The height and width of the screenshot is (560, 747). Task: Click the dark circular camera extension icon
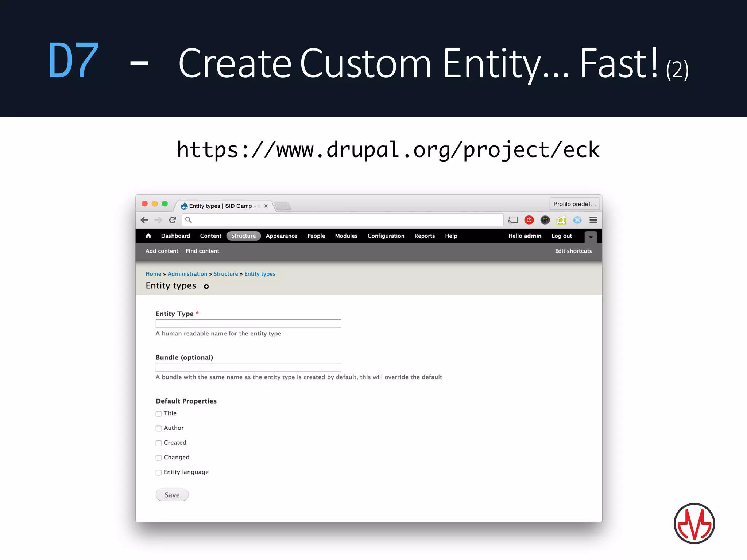coord(545,220)
